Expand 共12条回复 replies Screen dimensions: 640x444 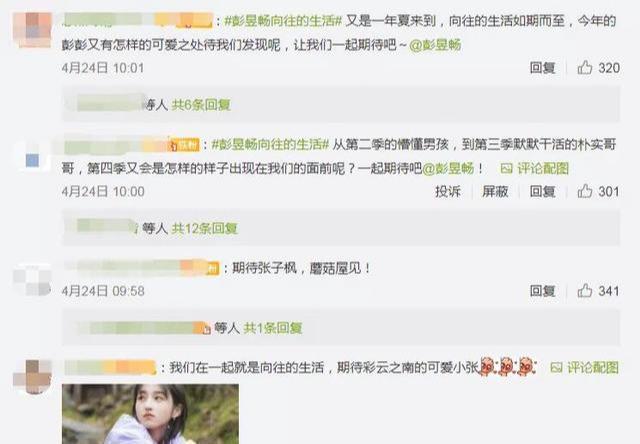point(204,229)
